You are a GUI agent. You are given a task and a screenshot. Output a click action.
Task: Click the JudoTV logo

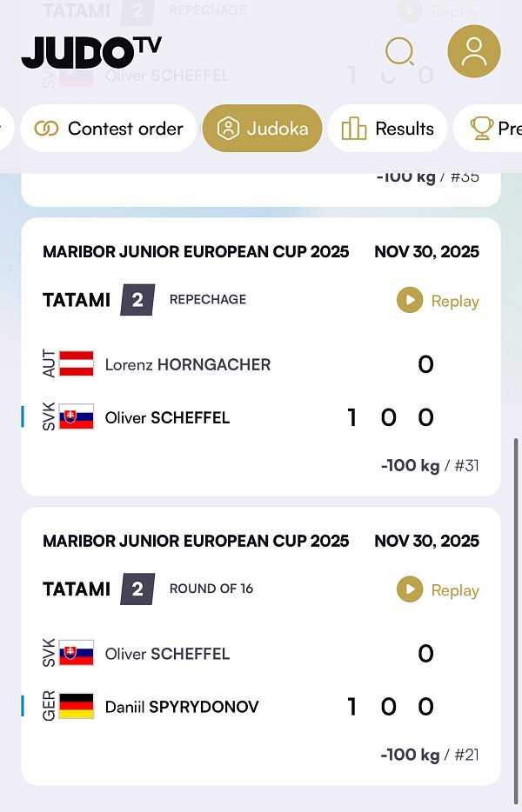tap(91, 52)
